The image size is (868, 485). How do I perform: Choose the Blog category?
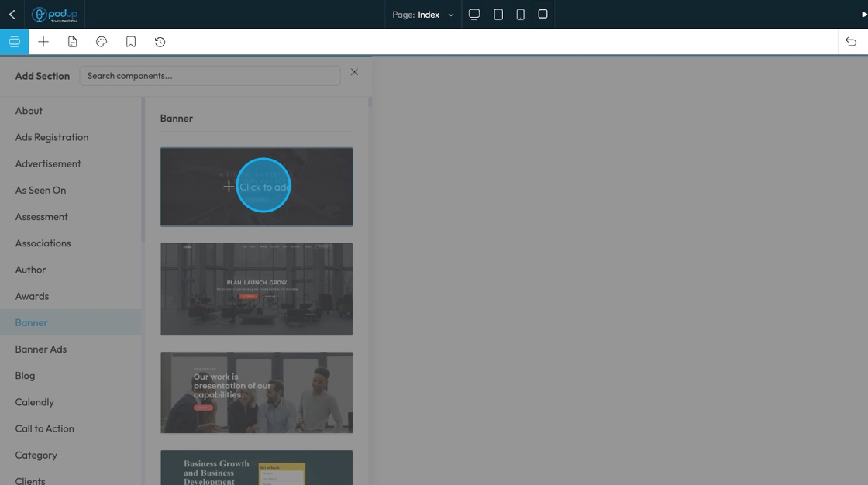pyautogui.click(x=25, y=376)
